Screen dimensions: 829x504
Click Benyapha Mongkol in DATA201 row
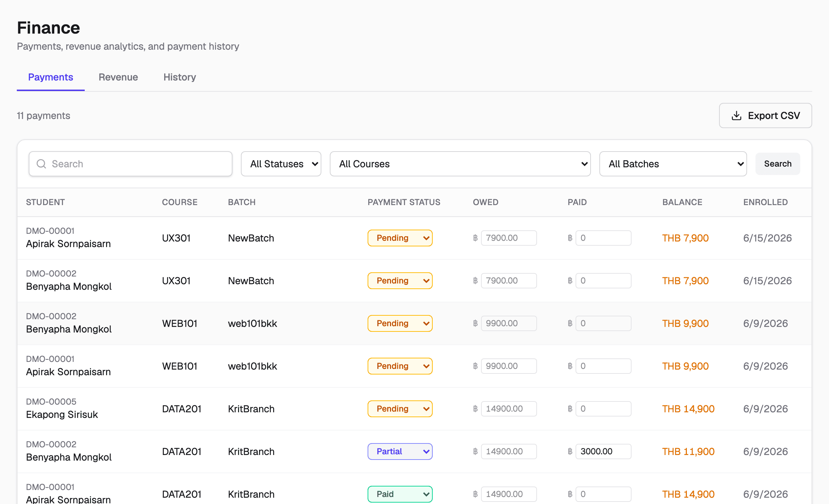click(69, 457)
